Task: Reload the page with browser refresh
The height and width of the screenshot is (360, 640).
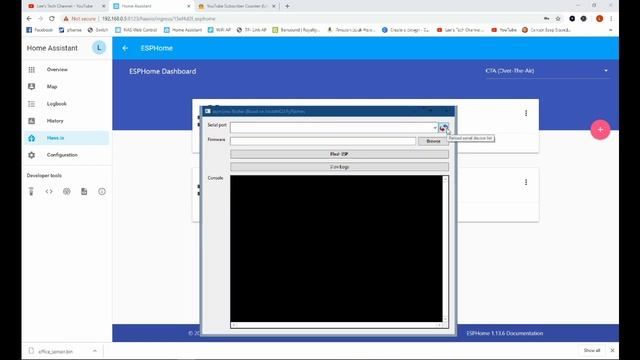Action: (52, 19)
